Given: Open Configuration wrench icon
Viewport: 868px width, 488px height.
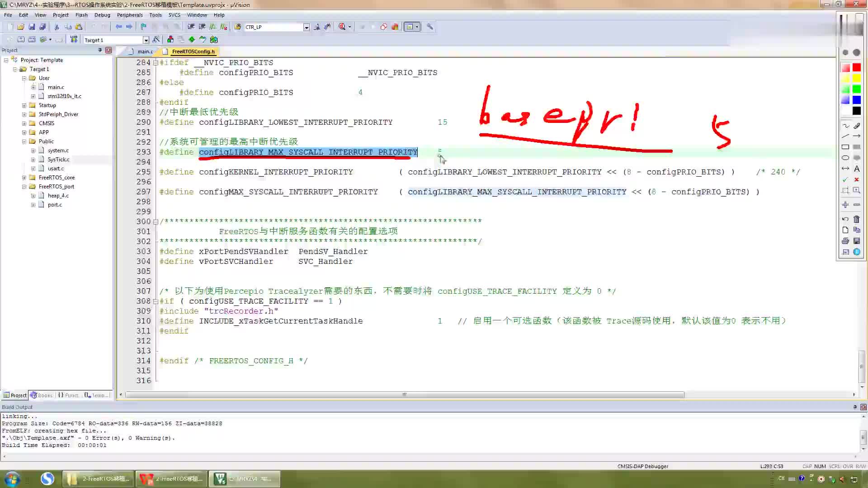Looking at the screenshot, I should click(x=430, y=27).
